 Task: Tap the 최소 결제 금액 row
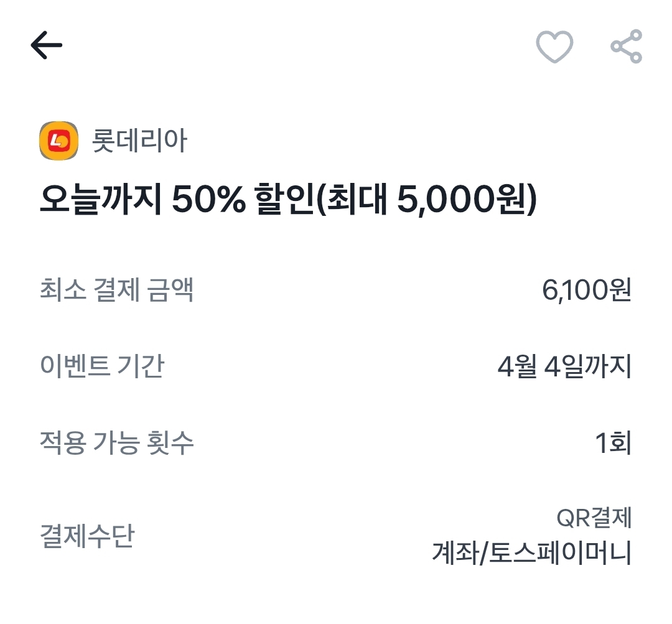(x=336, y=291)
